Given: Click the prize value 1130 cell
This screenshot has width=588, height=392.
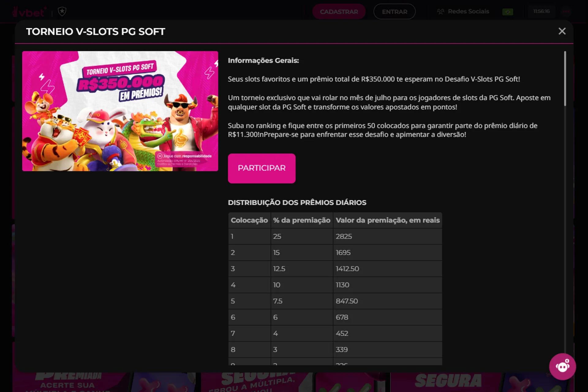Looking at the screenshot, I should point(388,285).
